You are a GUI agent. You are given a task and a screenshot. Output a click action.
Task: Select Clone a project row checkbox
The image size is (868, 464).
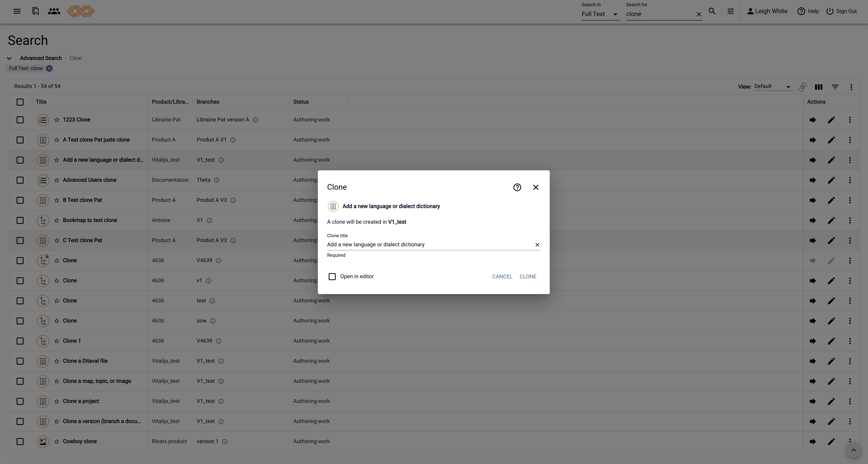[20, 402]
